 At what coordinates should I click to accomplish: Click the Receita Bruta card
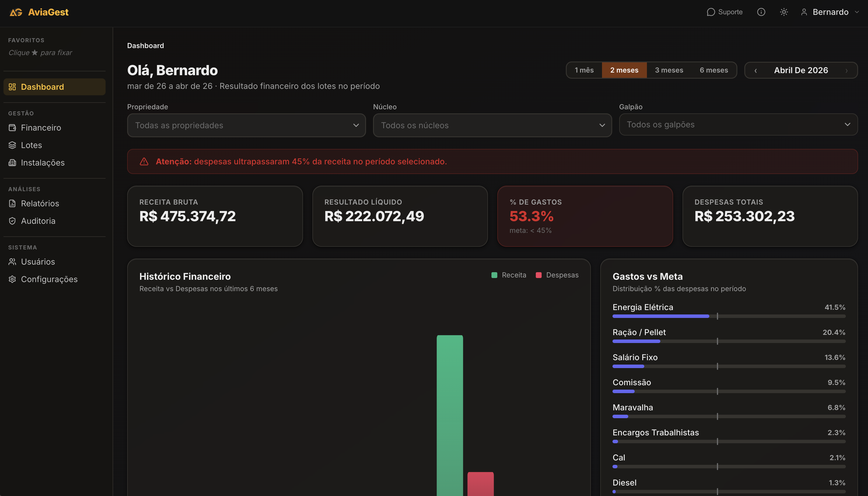[215, 216]
